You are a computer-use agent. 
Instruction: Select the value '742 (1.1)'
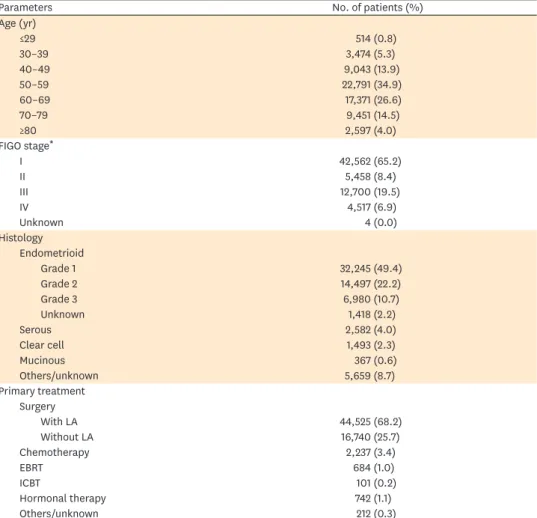(x=373, y=499)
